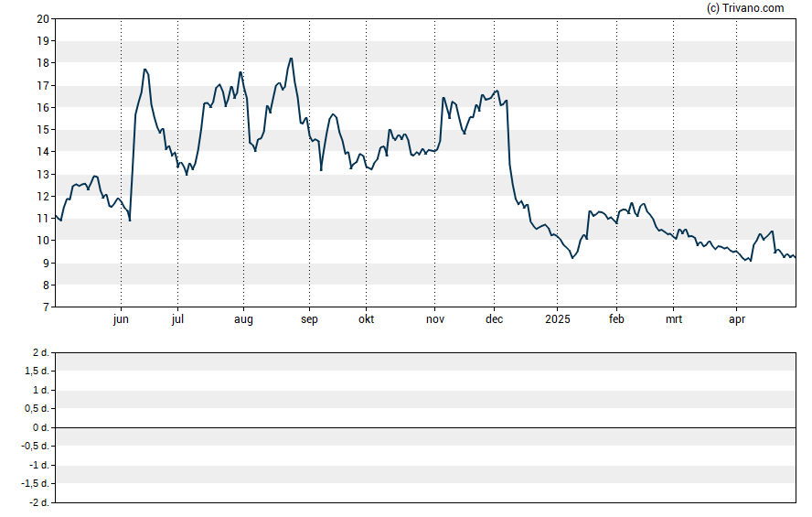Click the '7' price axis label

point(46,307)
